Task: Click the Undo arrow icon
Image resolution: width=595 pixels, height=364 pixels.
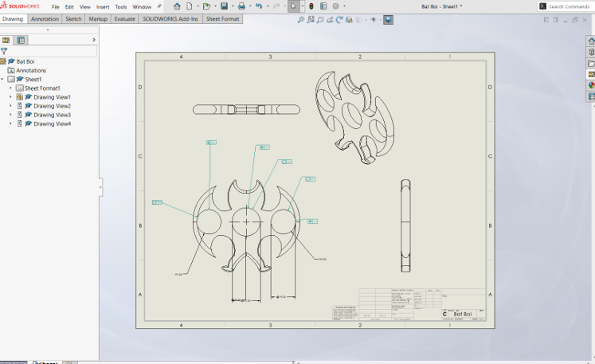Action: pos(258,6)
